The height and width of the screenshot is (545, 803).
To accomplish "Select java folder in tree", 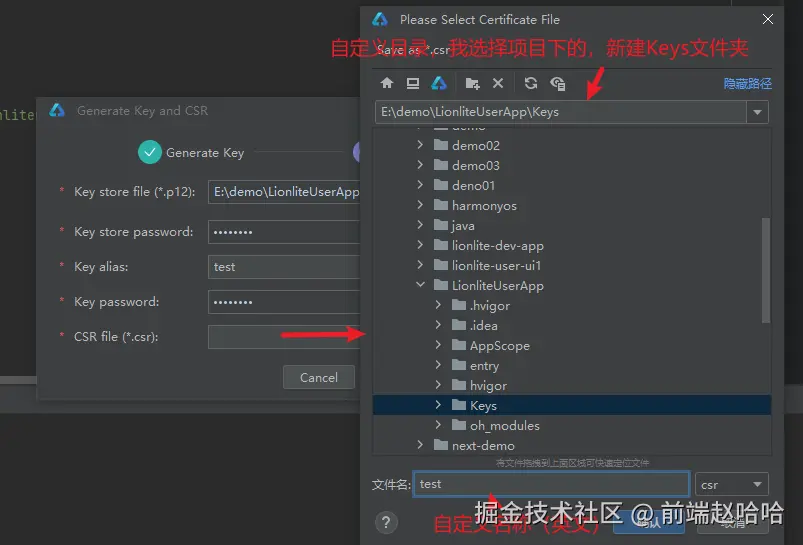I will (572, 225).
